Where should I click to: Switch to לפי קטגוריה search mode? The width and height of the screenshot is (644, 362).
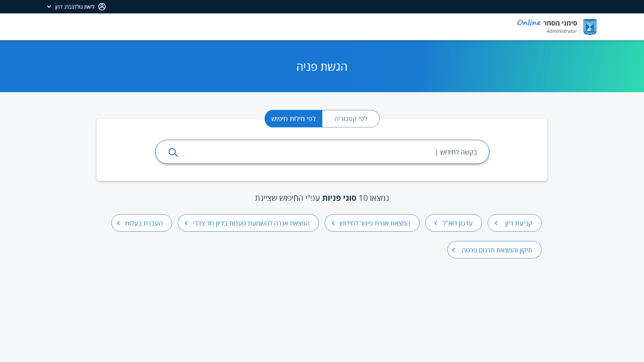click(351, 119)
